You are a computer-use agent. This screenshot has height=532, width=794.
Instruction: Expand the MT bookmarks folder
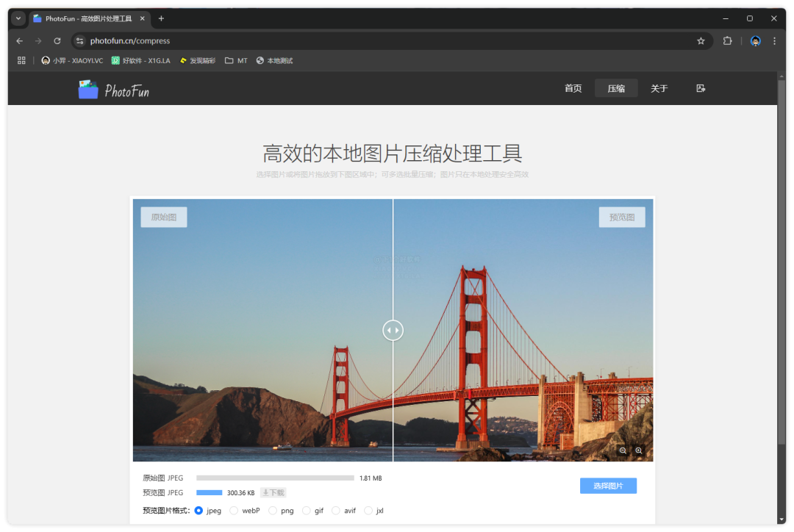pos(237,61)
